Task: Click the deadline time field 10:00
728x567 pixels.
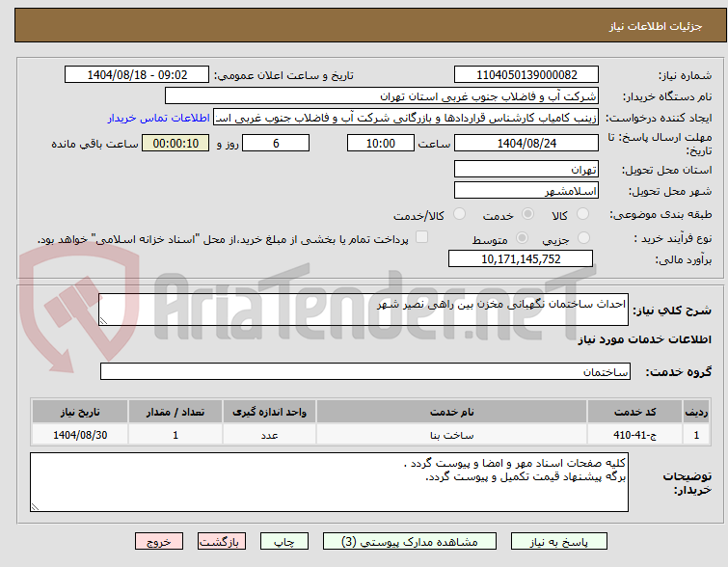Action: pos(381,143)
